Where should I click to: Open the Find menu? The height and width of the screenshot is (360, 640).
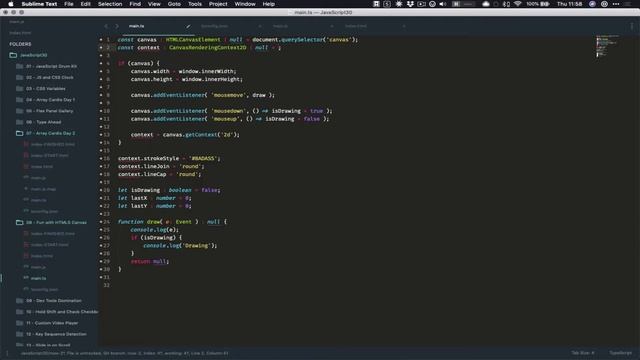pos(135,4)
